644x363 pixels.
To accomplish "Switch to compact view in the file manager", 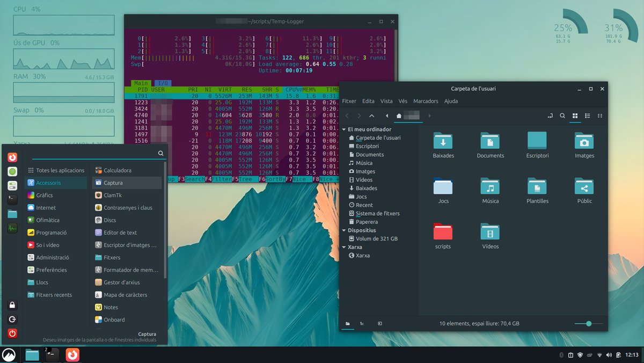I will pyautogui.click(x=600, y=116).
